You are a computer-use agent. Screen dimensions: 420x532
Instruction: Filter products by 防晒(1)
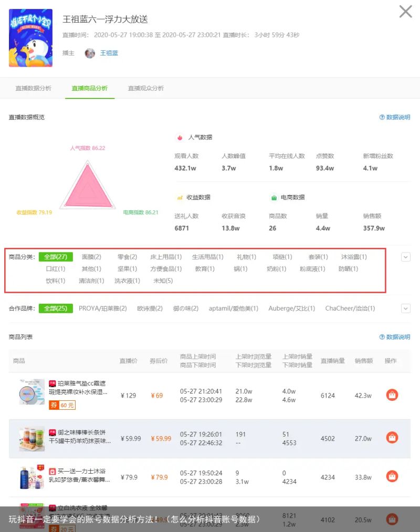(349, 269)
